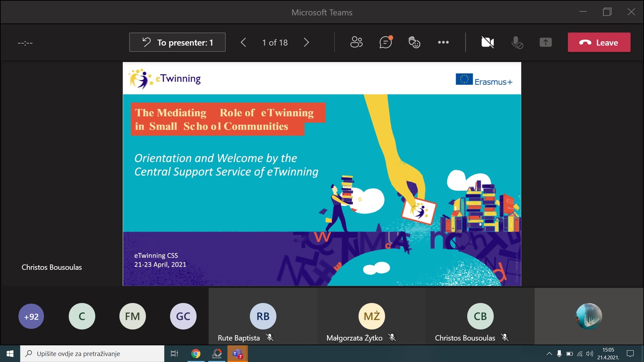Click the shared presentation slide
This screenshot has height=362, width=644.
click(322, 174)
